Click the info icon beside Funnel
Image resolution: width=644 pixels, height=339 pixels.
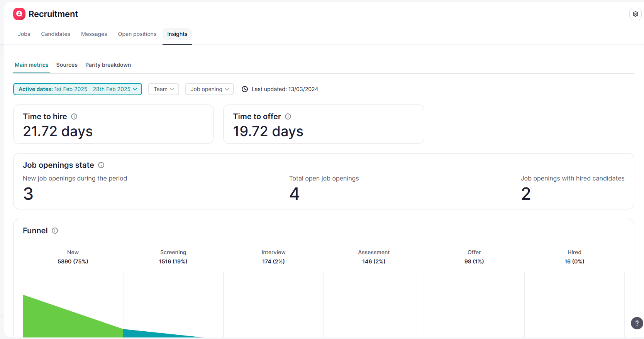pos(55,231)
